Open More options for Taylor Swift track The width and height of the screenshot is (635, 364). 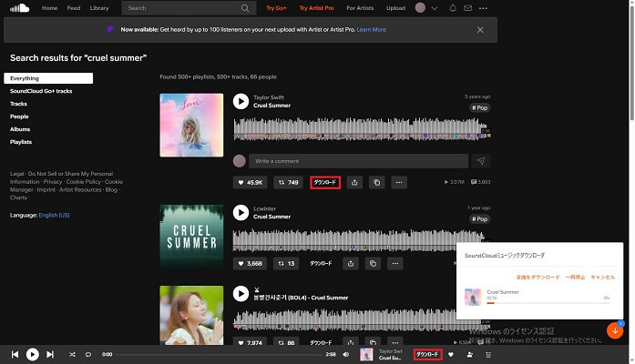[399, 182]
